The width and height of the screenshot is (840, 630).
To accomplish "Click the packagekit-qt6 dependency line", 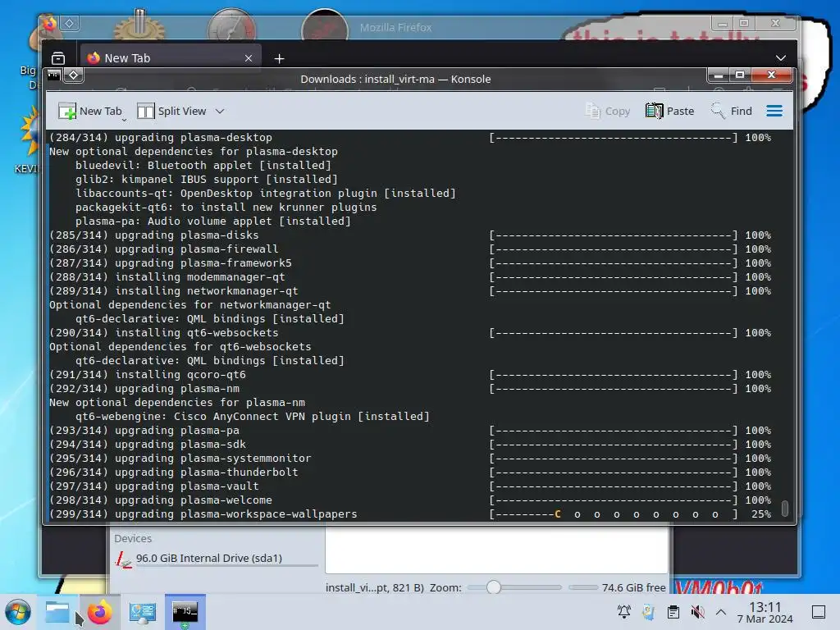I will 226,208.
